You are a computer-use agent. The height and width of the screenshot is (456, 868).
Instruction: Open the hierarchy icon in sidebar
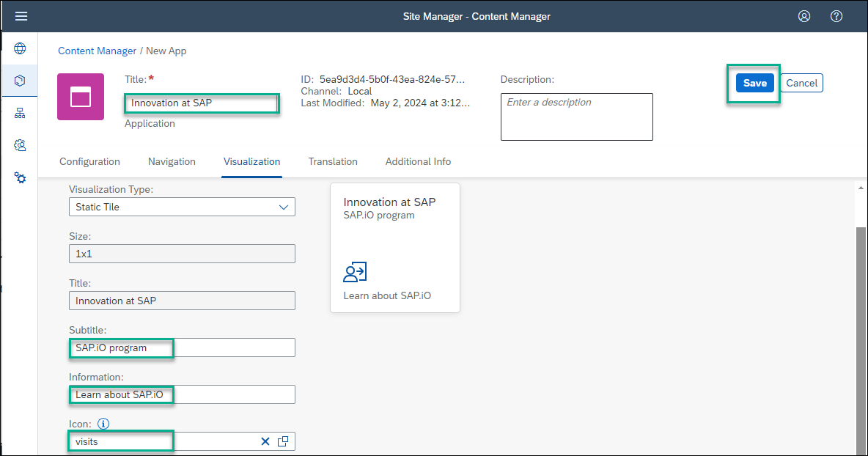20,114
